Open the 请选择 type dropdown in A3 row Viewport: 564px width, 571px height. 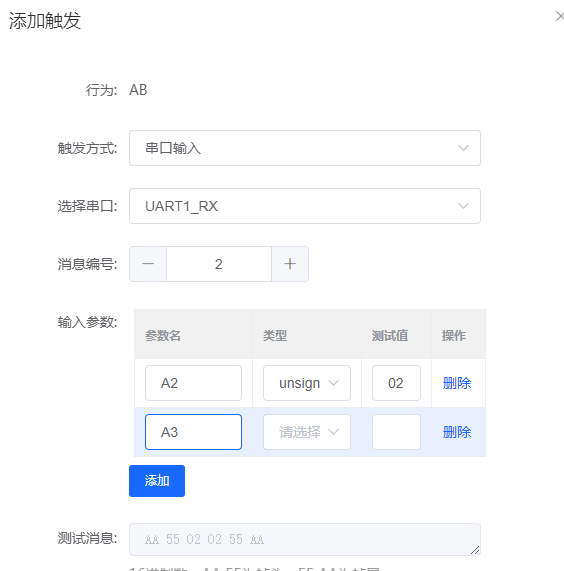pyautogui.click(x=307, y=432)
